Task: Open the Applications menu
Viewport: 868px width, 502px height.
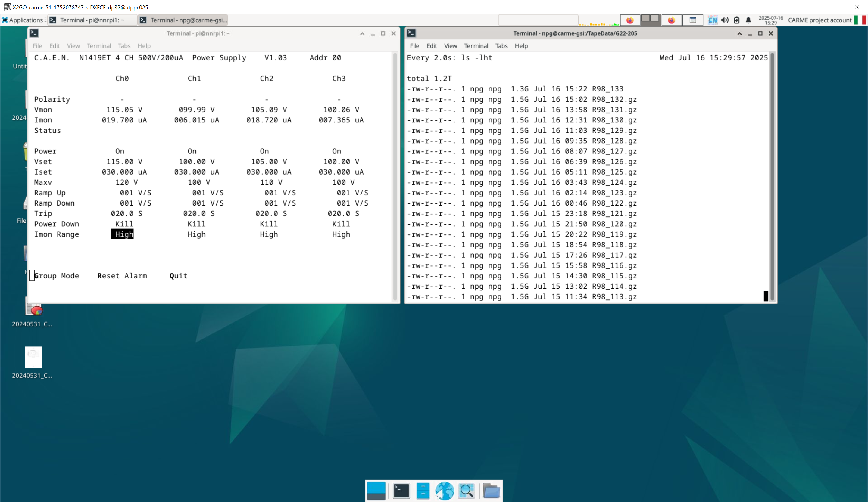Action: point(23,20)
